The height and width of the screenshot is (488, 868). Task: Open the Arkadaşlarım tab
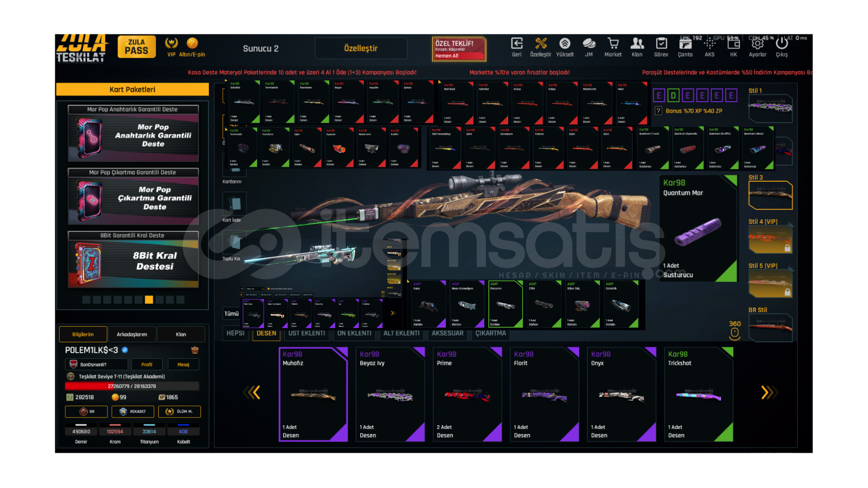(132, 334)
